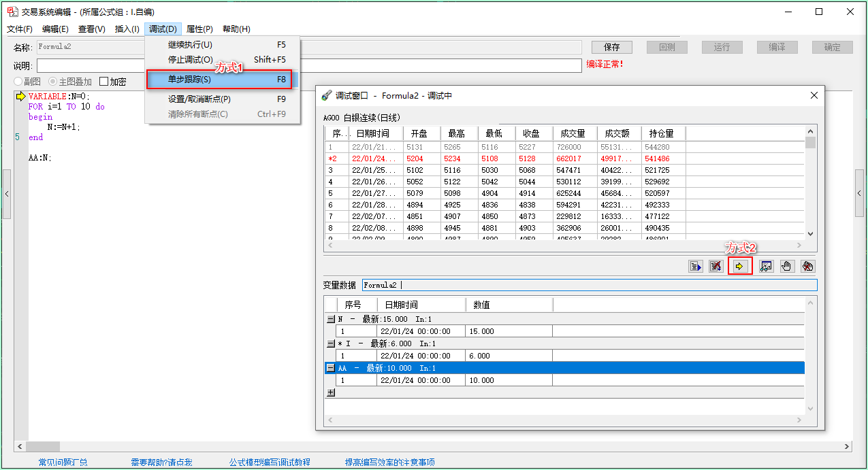Viewport: 868px width, 470px height.
Task: Click the 说明 description input field
Action: [x=309, y=65]
